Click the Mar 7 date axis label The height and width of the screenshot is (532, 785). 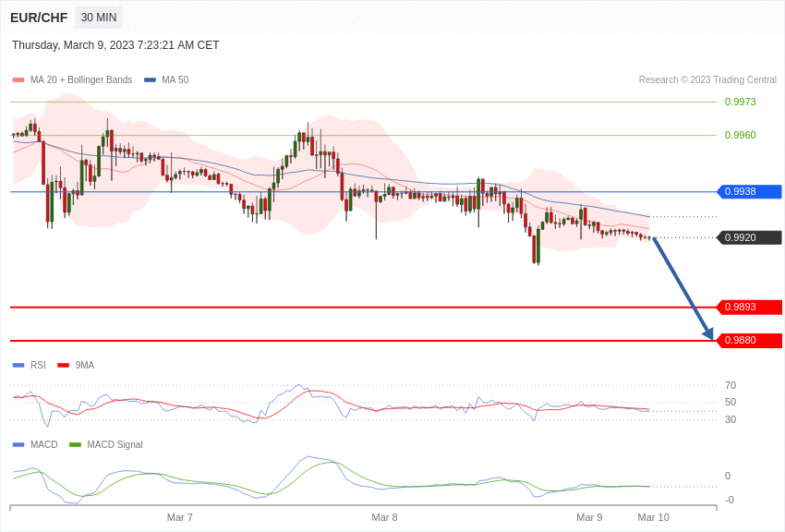(x=180, y=517)
